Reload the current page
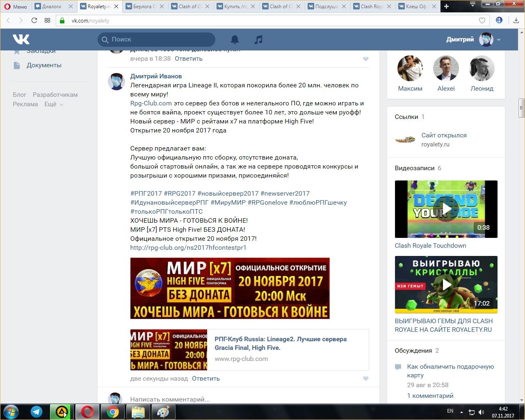The width and height of the screenshot is (525, 420). tap(34, 21)
